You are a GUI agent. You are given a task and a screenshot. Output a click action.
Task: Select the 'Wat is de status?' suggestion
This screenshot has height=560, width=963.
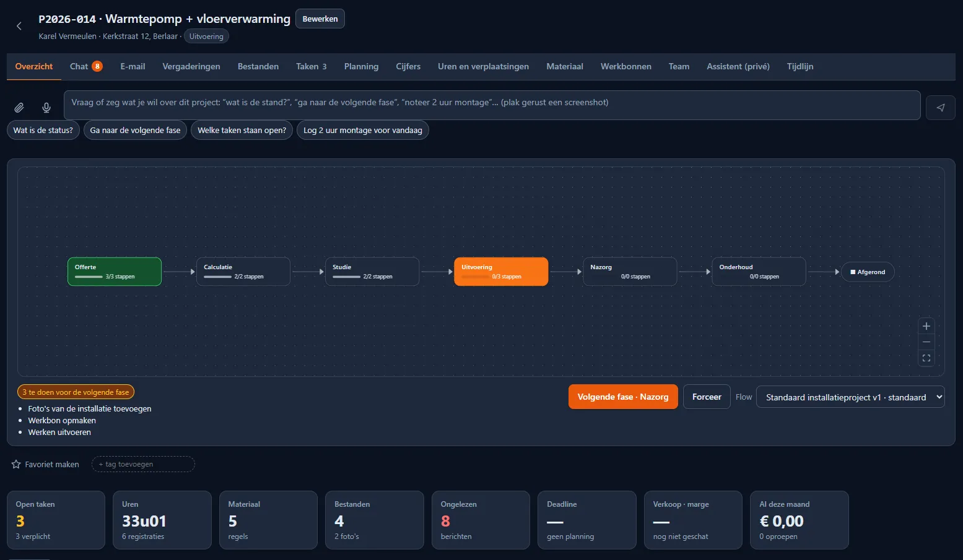tap(43, 130)
